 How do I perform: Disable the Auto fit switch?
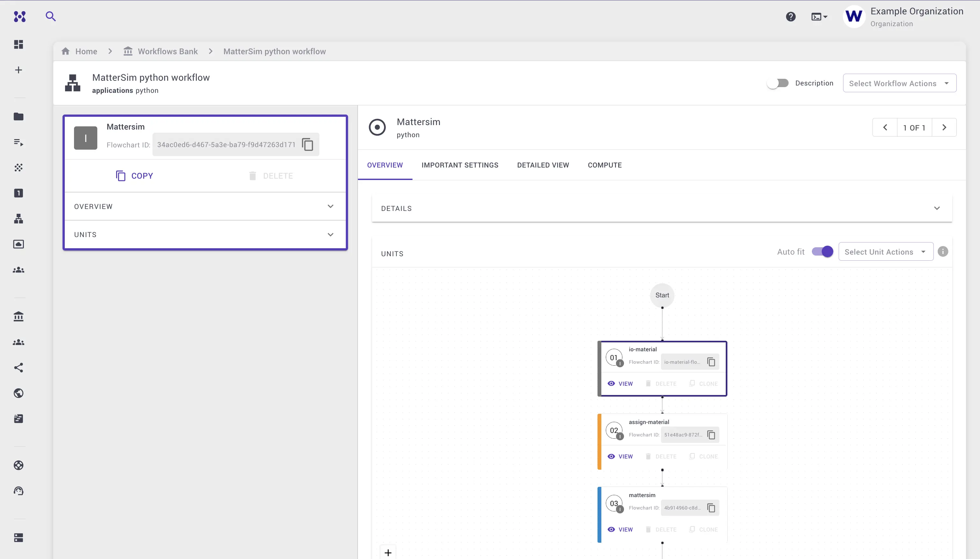(822, 251)
